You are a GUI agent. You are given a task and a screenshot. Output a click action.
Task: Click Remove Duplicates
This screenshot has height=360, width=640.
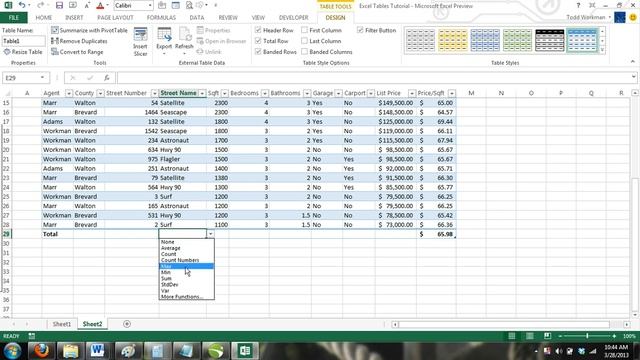pyautogui.click(x=79, y=41)
